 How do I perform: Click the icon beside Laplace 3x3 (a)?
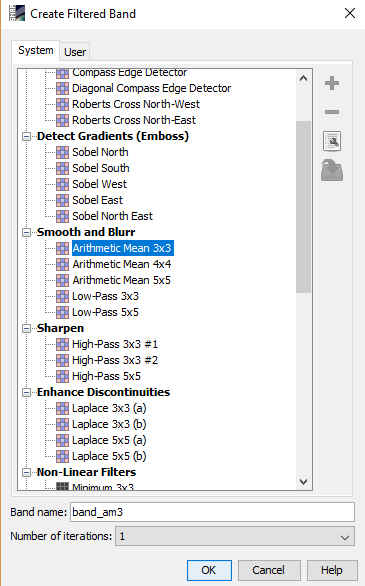[x=62, y=408]
